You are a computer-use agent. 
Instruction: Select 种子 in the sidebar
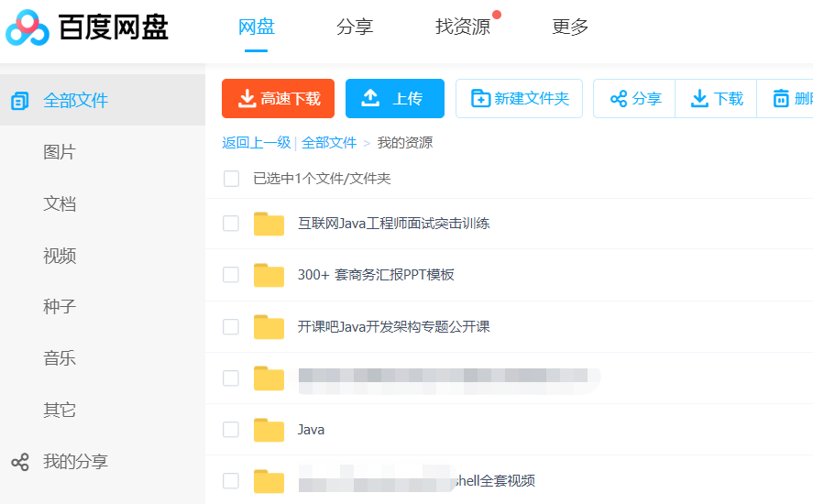click(60, 306)
